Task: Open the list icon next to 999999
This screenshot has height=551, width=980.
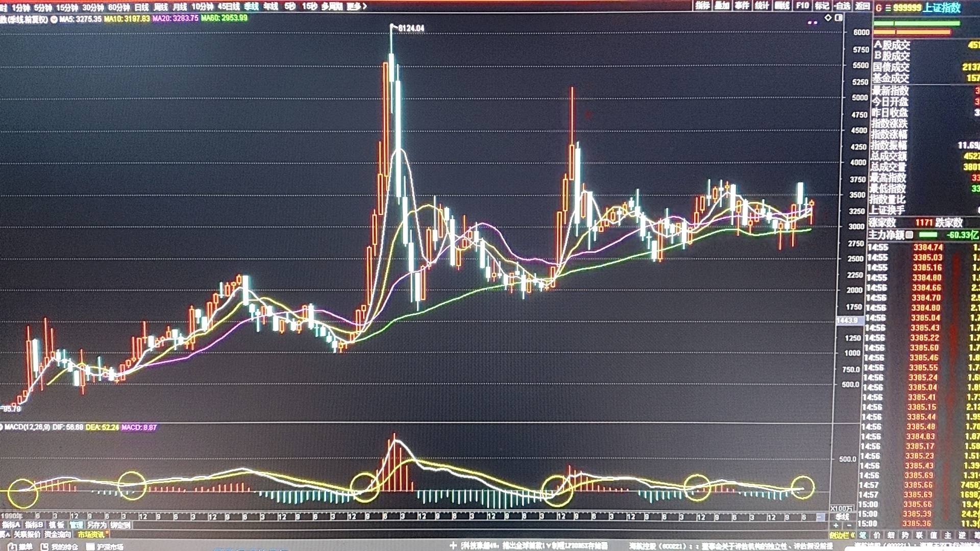Action: pos(888,8)
